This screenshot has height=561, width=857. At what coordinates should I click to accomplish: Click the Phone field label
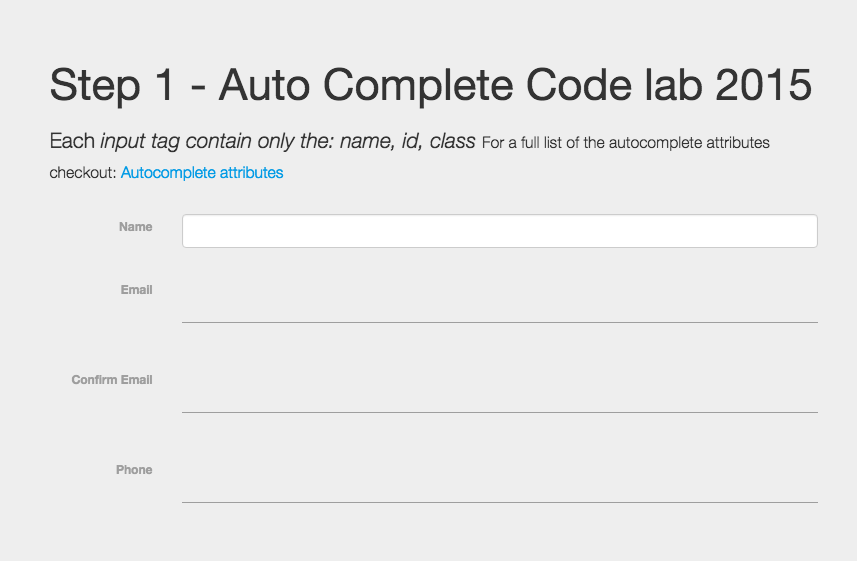pyautogui.click(x=134, y=470)
